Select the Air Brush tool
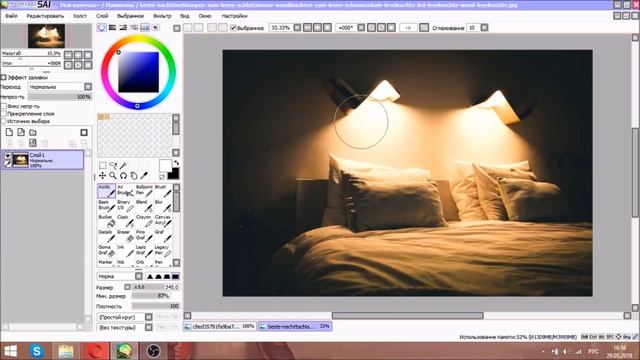The height and width of the screenshot is (360, 640). pos(125,191)
